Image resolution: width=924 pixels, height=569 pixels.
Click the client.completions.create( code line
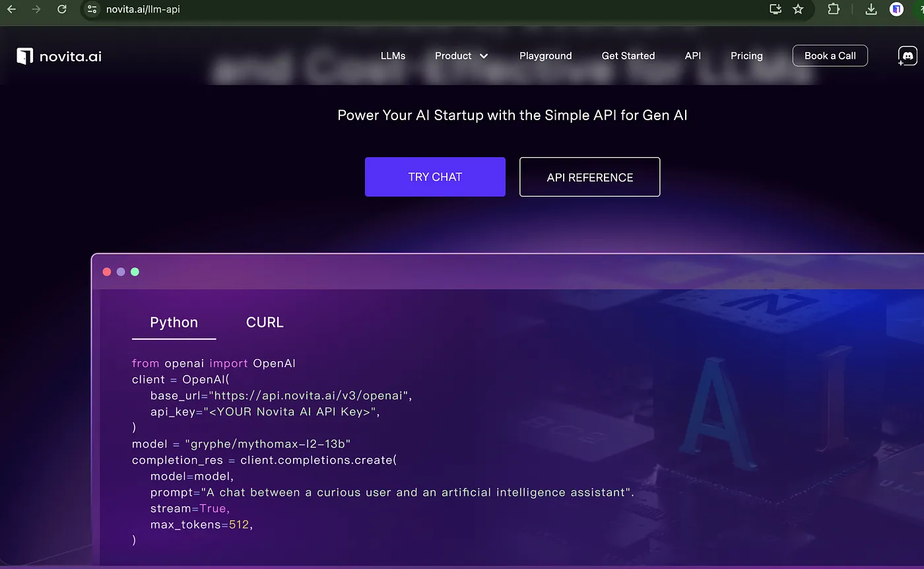pos(265,460)
